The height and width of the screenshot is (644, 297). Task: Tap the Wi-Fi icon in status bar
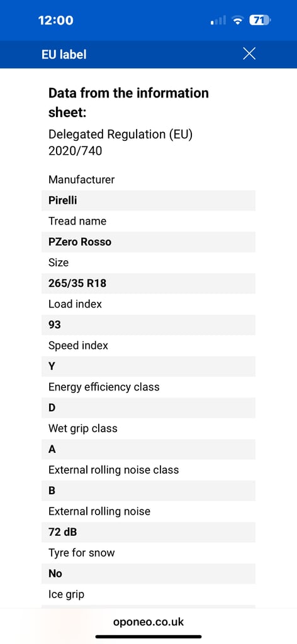(237, 20)
